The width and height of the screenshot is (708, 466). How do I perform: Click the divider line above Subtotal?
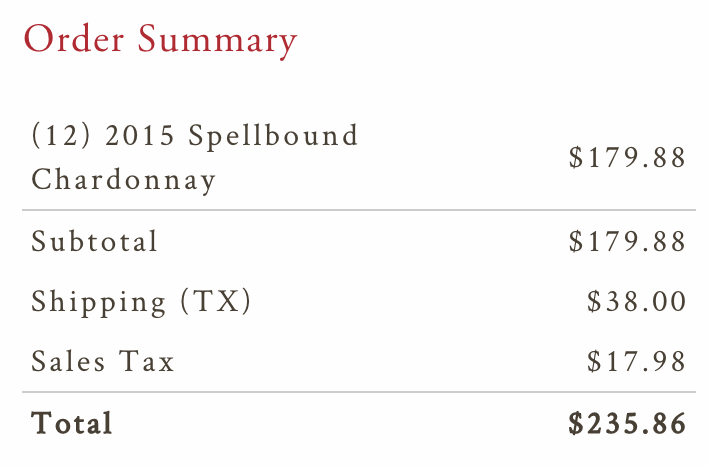tap(358, 210)
